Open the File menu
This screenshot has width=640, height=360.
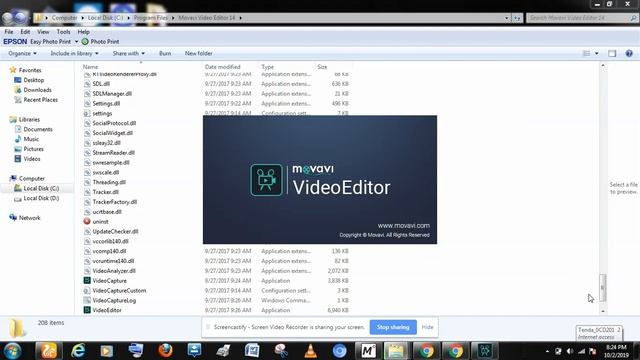[9, 32]
